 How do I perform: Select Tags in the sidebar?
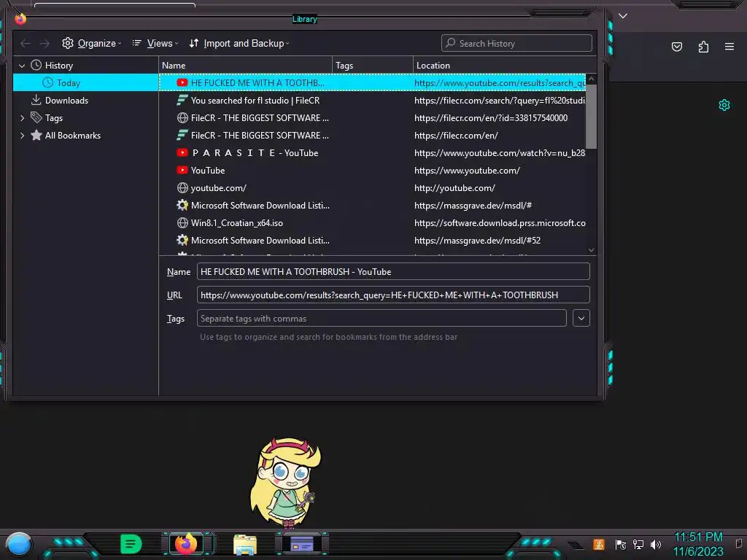53,118
